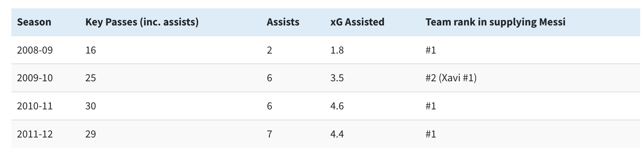Click the xG Assisted column header
The image size is (644, 158).
click(357, 22)
